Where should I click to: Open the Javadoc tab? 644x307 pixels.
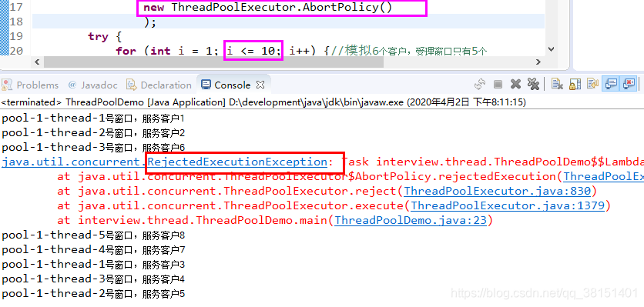click(99, 85)
